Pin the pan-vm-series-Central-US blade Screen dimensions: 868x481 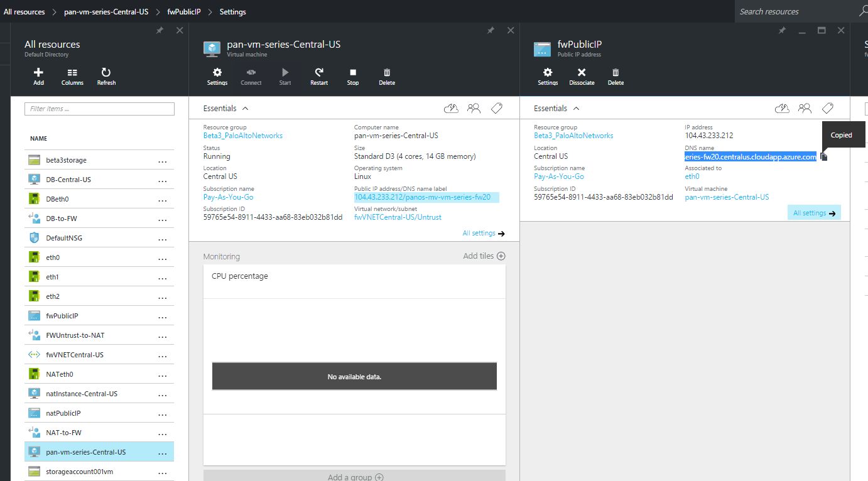491,30
